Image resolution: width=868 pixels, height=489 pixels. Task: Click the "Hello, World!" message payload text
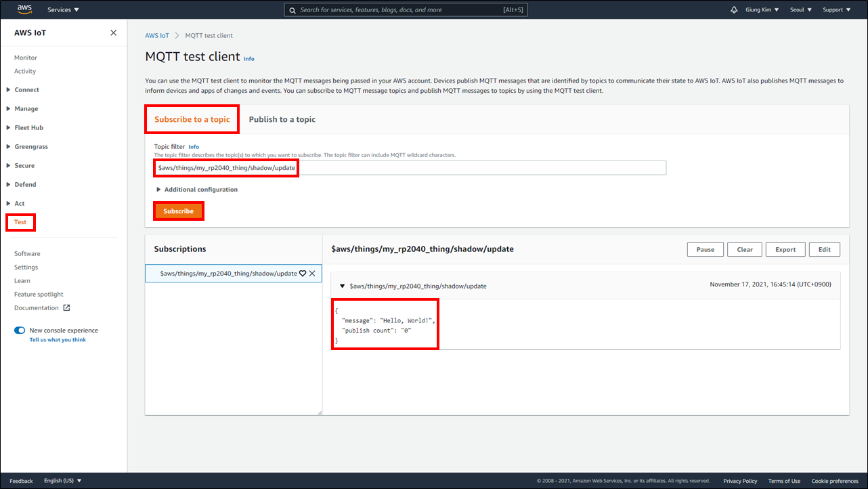389,320
